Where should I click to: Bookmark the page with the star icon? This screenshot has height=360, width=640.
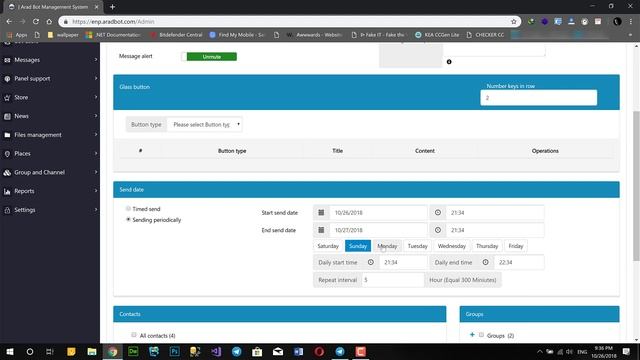(513, 21)
